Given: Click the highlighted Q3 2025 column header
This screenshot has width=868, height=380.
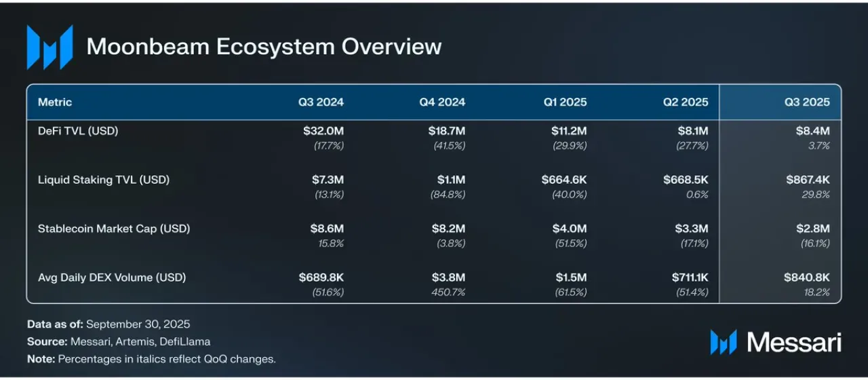Looking at the screenshot, I should coord(807,102).
